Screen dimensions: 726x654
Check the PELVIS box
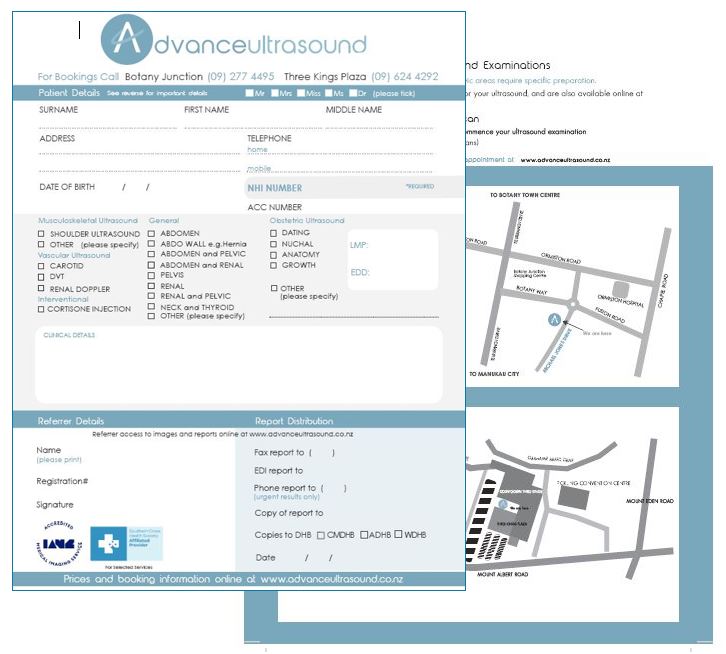pyautogui.click(x=151, y=275)
